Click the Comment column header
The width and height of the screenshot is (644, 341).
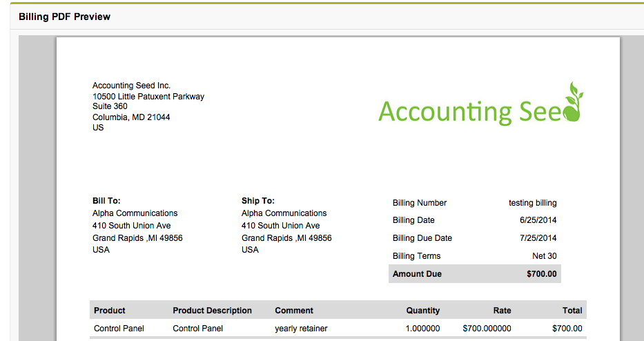[x=294, y=311]
